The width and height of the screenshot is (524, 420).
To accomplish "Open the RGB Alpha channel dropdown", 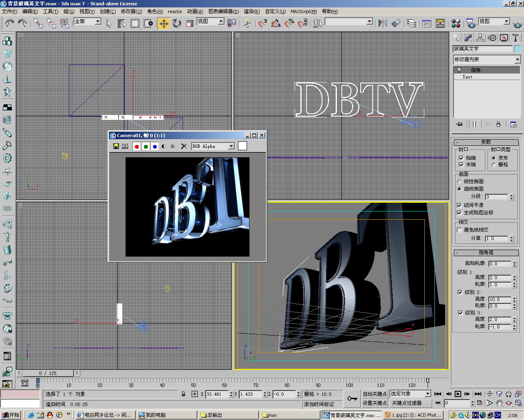I will pos(231,147).
